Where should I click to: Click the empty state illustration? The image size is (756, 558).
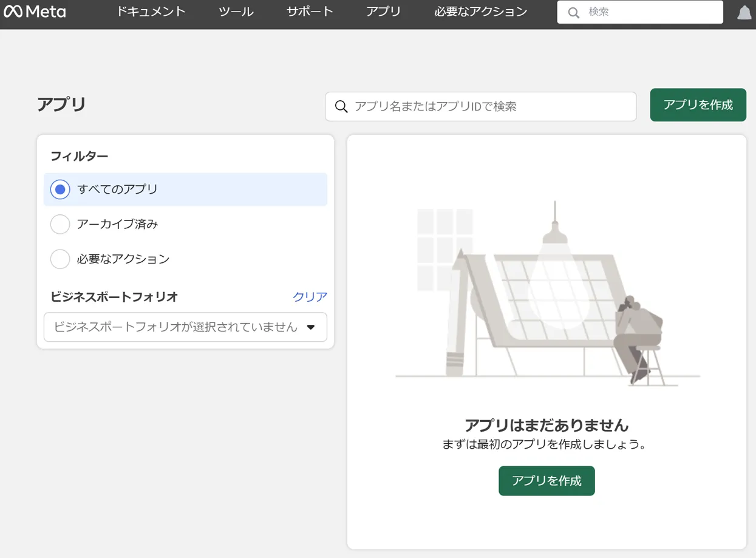[546, 291]
